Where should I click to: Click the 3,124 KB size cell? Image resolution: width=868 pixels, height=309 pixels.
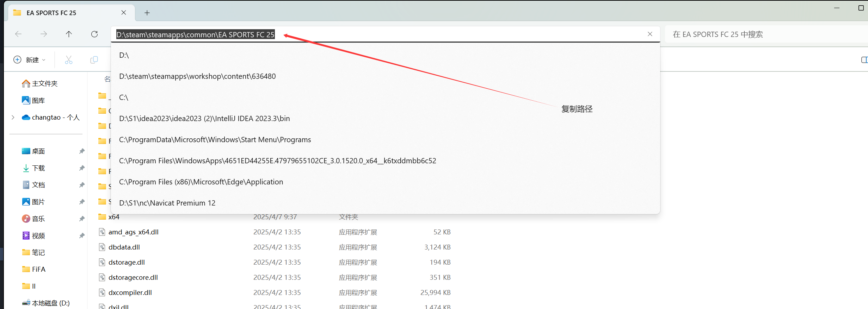pos(437,247)
